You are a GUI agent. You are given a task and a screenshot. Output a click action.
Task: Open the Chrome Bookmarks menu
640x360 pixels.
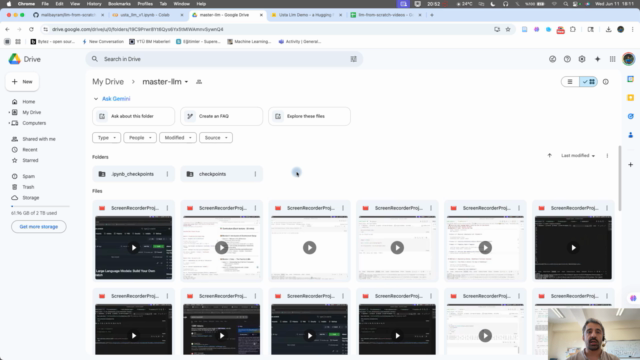coord(119,4)
